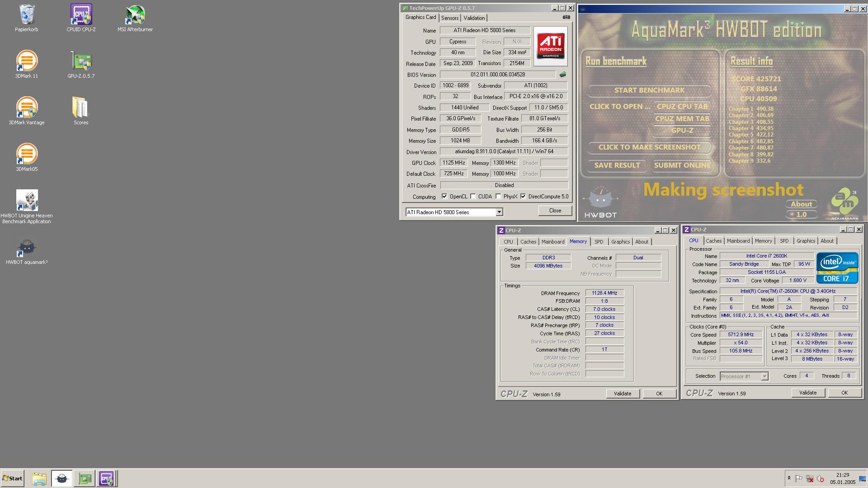The height and width of the screenshot is (488, 868).
Task: Click the Intel Core i7 logo in CPU-Z
Action: coord(837,268)
